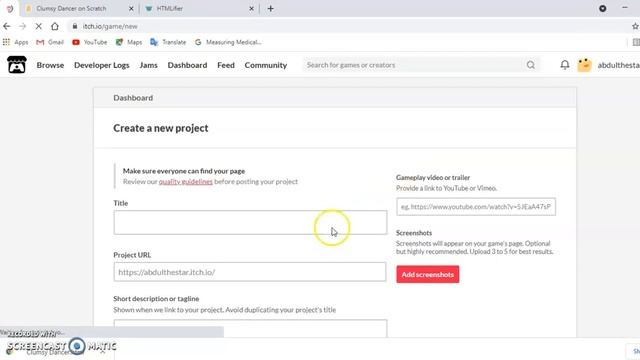
Task: Click the Project URL field
Action: (250, 272)
